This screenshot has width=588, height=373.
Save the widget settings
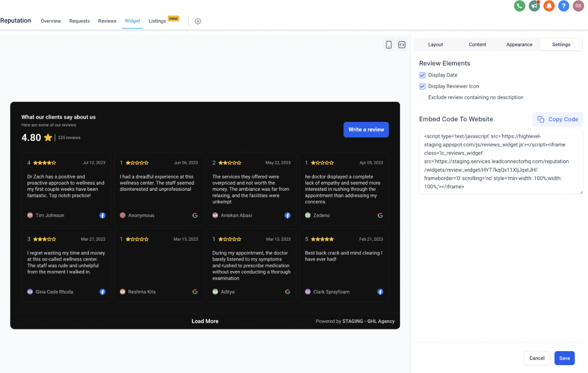[x=565, y=358]
